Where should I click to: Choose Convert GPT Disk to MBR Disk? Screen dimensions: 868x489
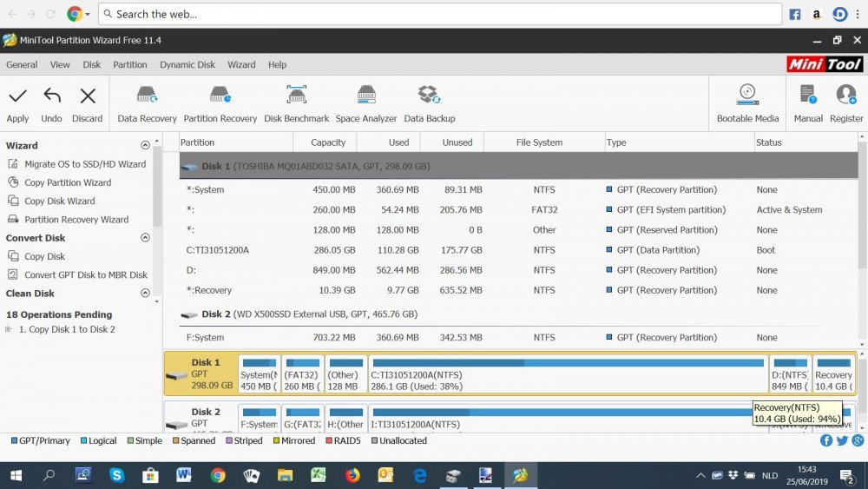(x=85, y=275)
